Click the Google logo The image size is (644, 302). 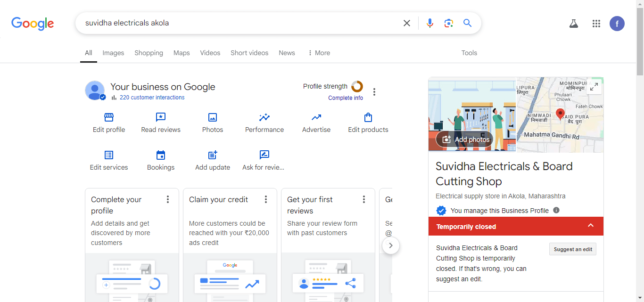[x=33, y=23]
